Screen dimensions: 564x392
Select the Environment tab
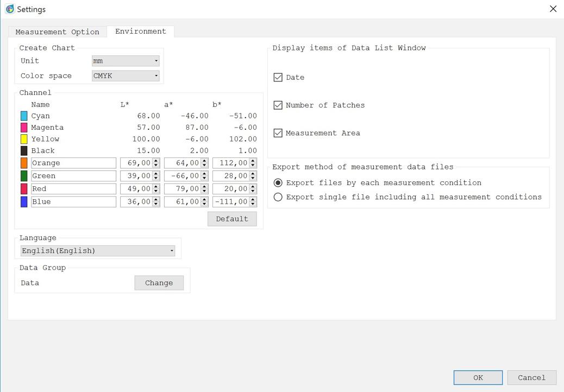click(140, 31)
